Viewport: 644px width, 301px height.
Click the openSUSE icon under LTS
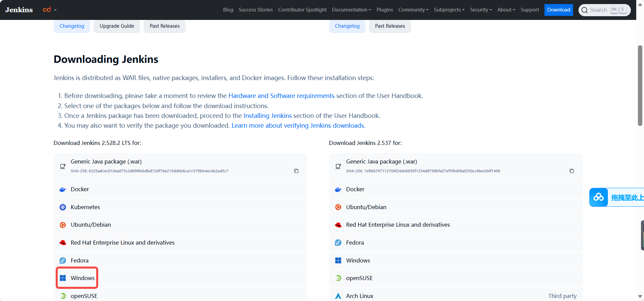click(x=63, y=296)
